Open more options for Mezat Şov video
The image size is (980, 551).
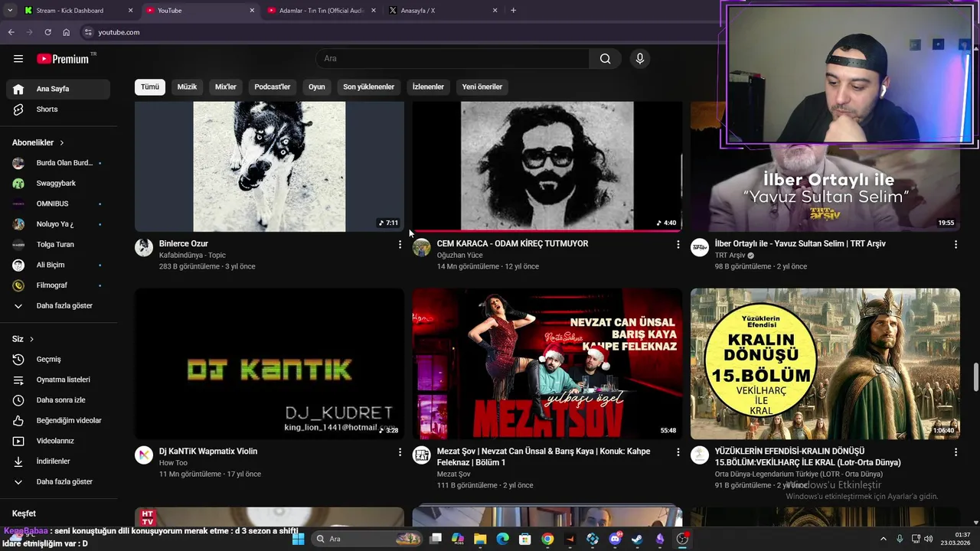pos(678,452)
